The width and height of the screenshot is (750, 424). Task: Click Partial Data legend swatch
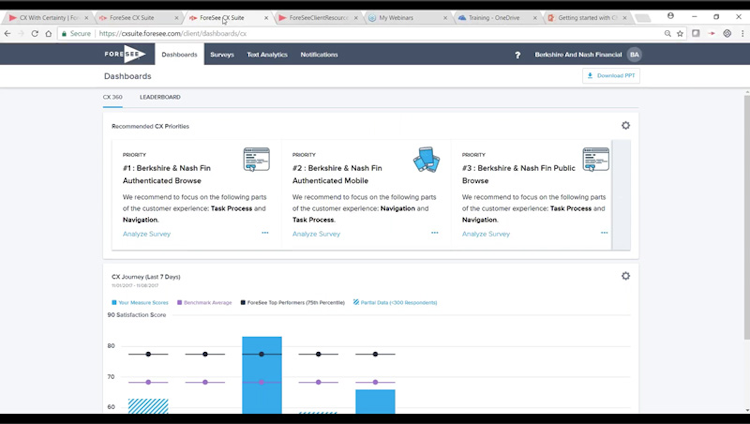tap(356, 302)
